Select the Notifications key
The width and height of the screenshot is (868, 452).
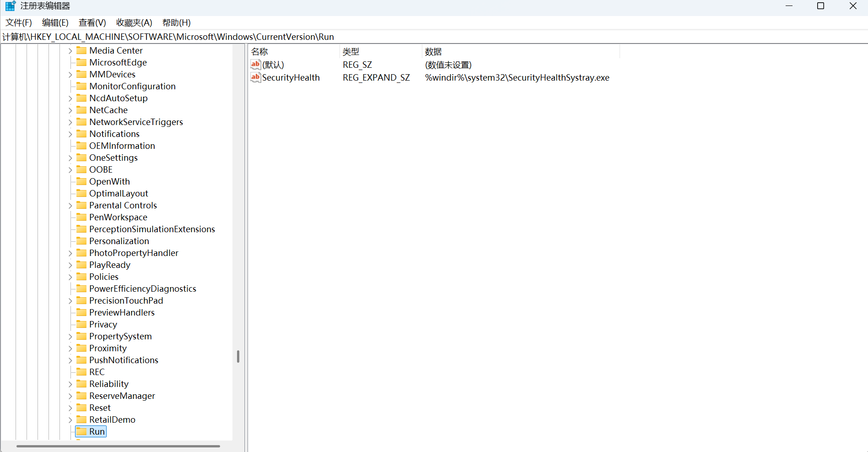114,134
